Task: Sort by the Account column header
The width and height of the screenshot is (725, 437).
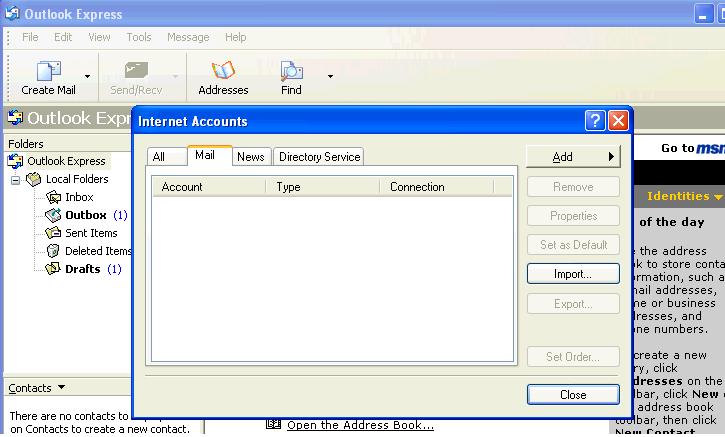Action: click(209, 187)
